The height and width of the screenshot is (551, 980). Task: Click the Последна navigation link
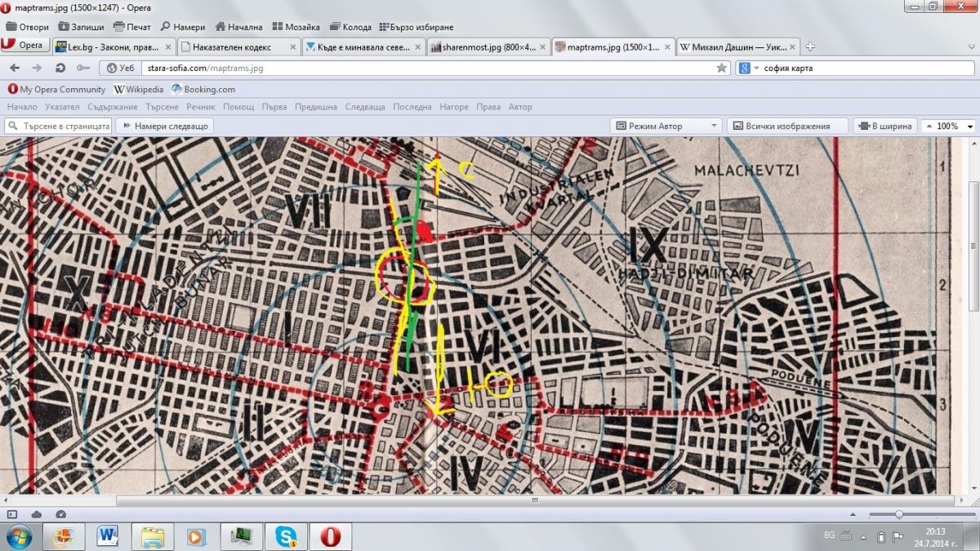(x=412, y=107)
